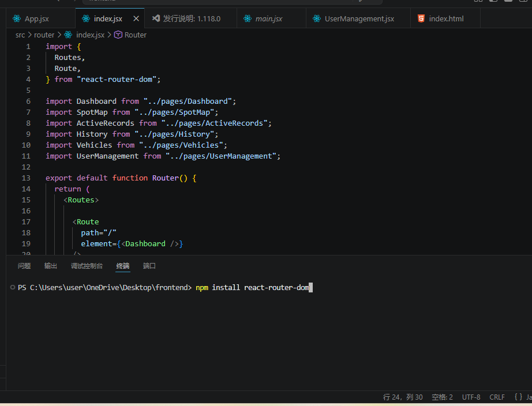Expand the router breadcrumb folder
The width and height of the screenshot is (532, 406).
44,35
